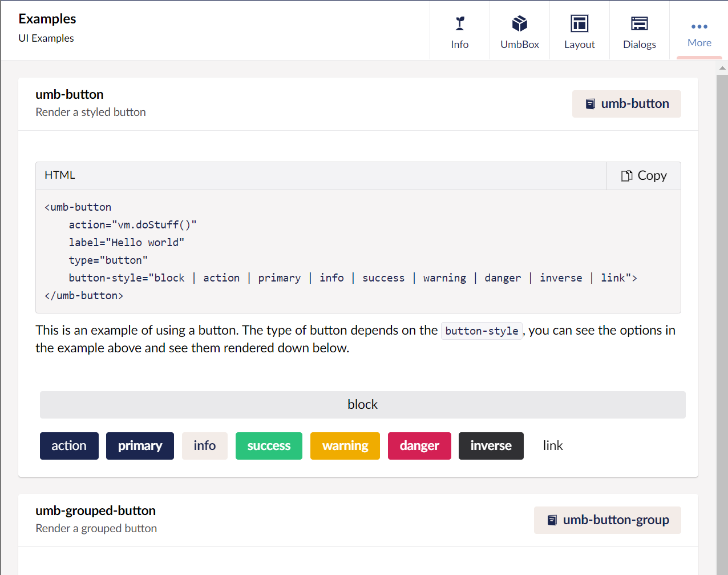Switch to the Layout tab
This screenshot has height=575, width=728.
[x=580, y=31]
